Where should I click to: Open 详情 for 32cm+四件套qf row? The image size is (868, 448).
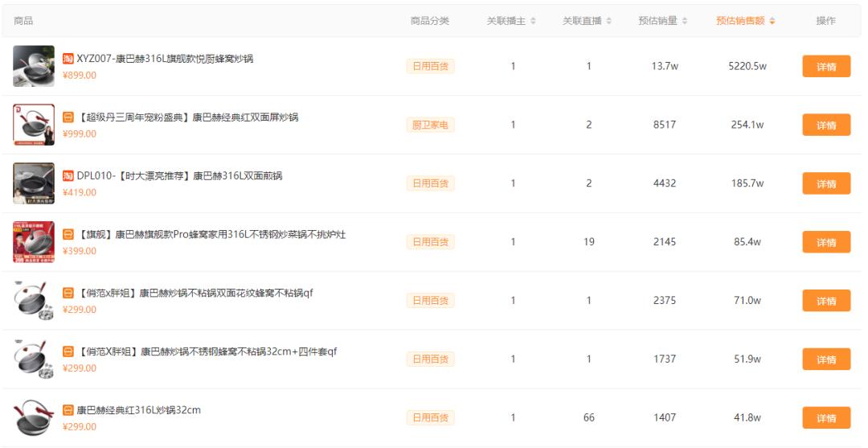pos(826,360)
